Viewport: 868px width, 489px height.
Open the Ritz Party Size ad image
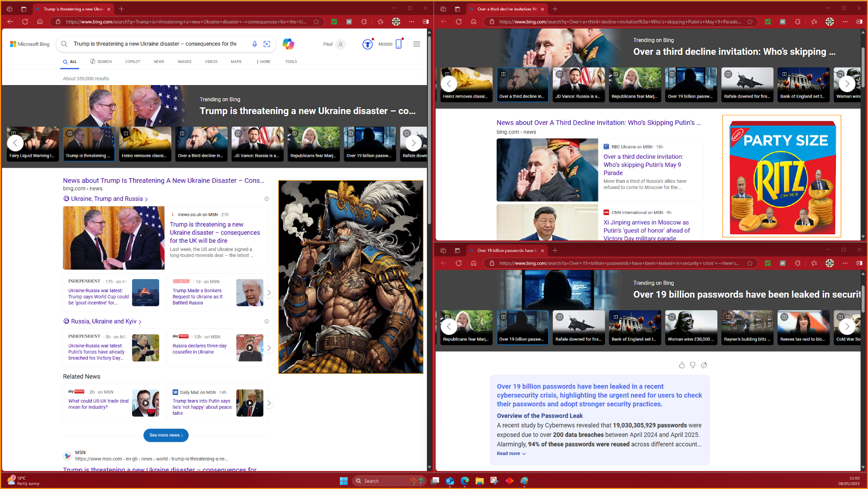pos(782,176)
